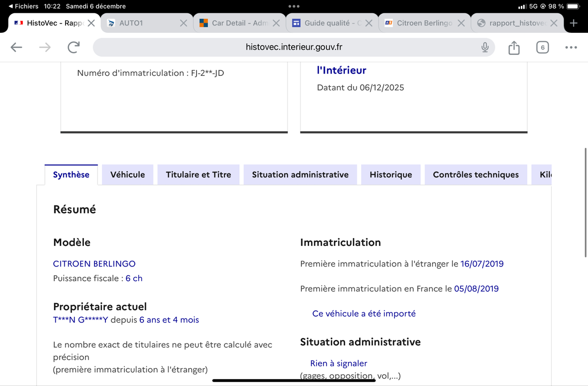Click the l'Intérieur heading
This screenshot has width=588, height=386.
click(342, 70)
